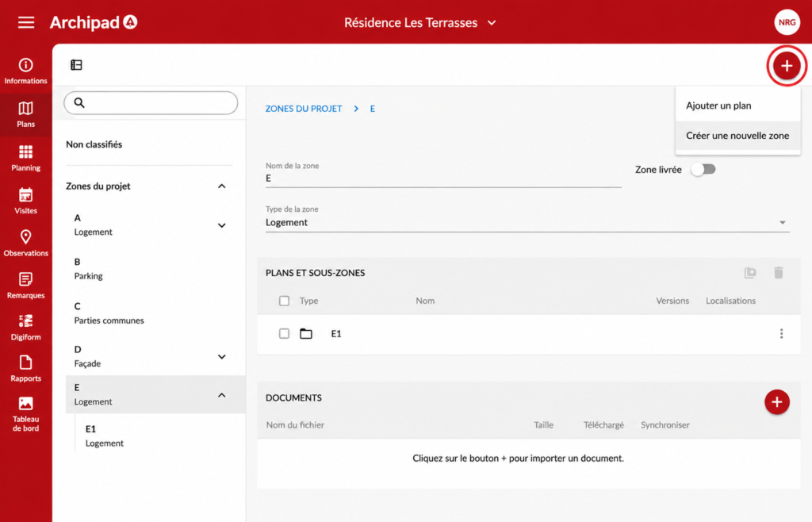Click the ZONES DU PROJET breadcrumb link

[304, 109]
